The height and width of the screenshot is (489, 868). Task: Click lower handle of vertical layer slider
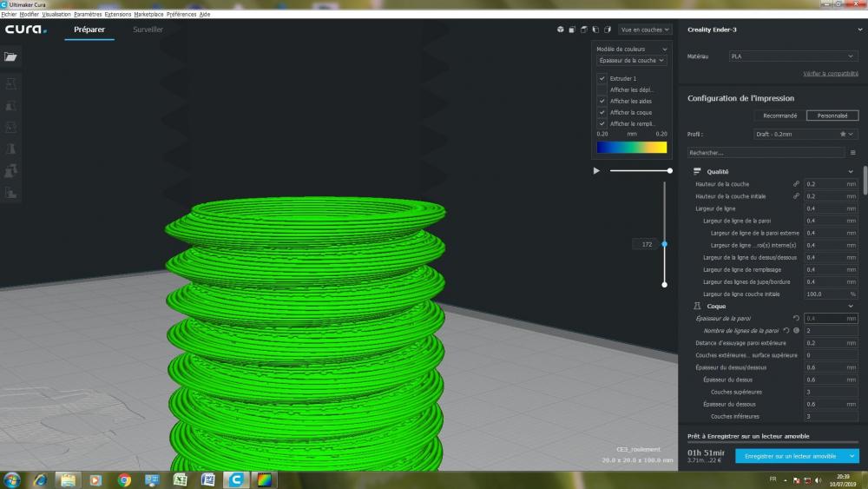click(x=664, y=285)
